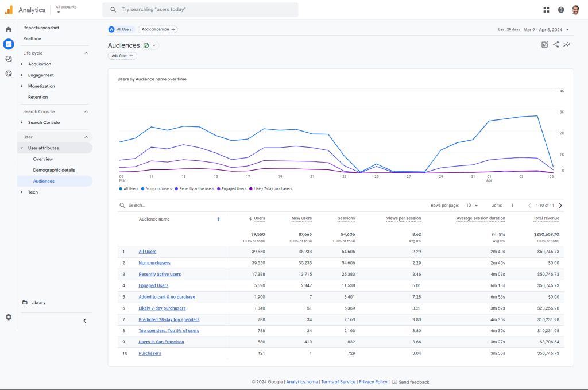Collapse the navigation panel arrow

click(x=84, y=321)
